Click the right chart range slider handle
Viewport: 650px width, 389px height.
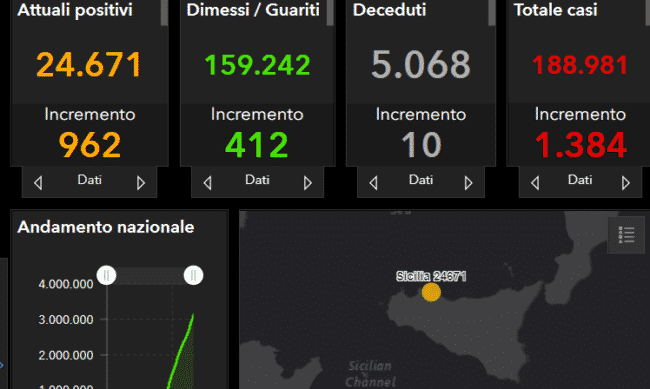point(193,275)
